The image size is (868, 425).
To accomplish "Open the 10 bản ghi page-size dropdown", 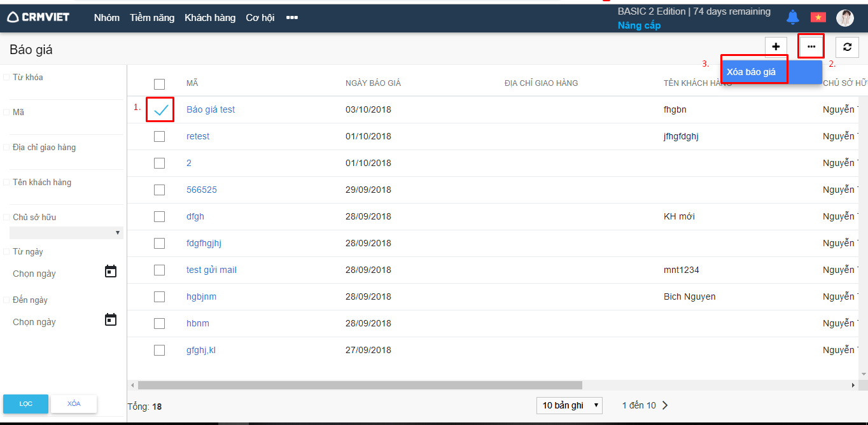I will tap(570, 405).
